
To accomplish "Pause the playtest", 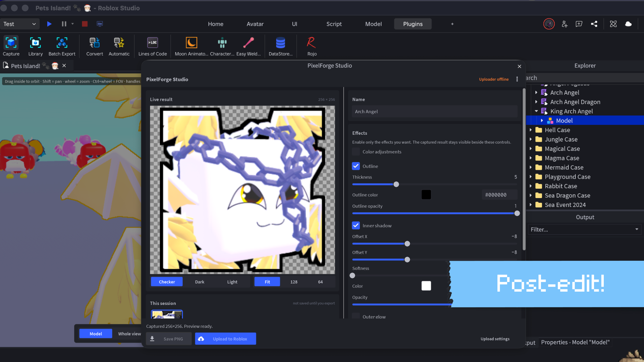I will 64,24.
